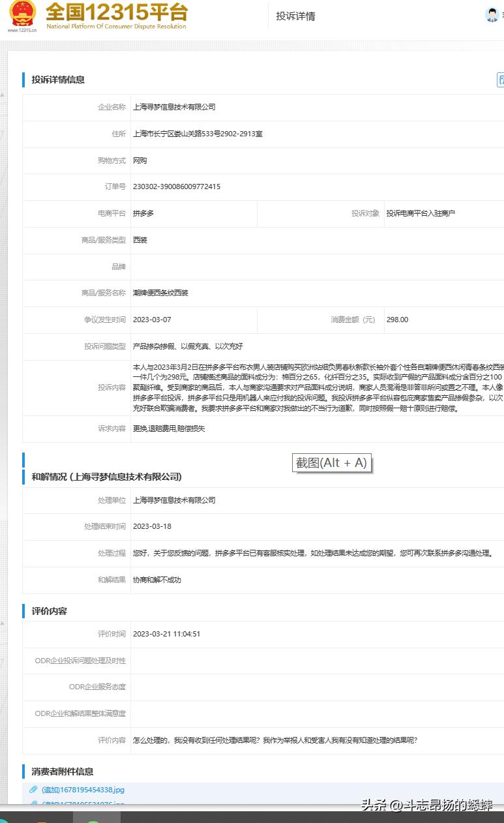Click the dispute date 2023-03-07
Screen dimensions: 504x823
(152, 320)
